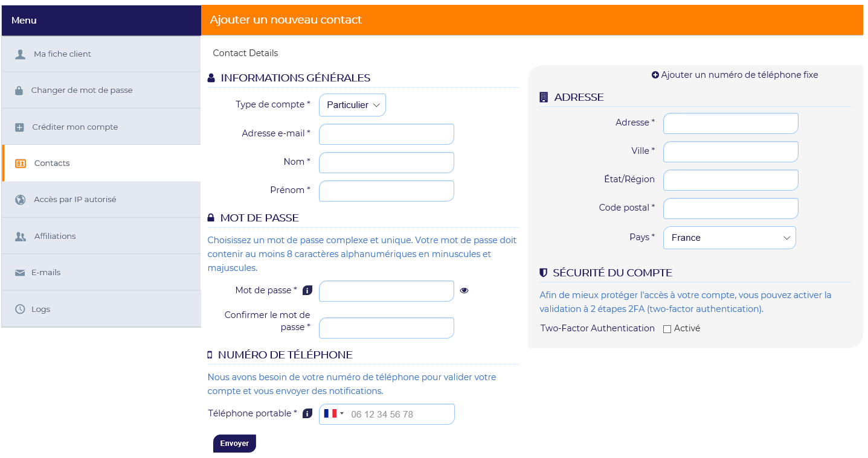The height and width of the screenshot is (458, 868).
Task: Click the padlock icon beside Changer de mot de passe
Action: 19,91
